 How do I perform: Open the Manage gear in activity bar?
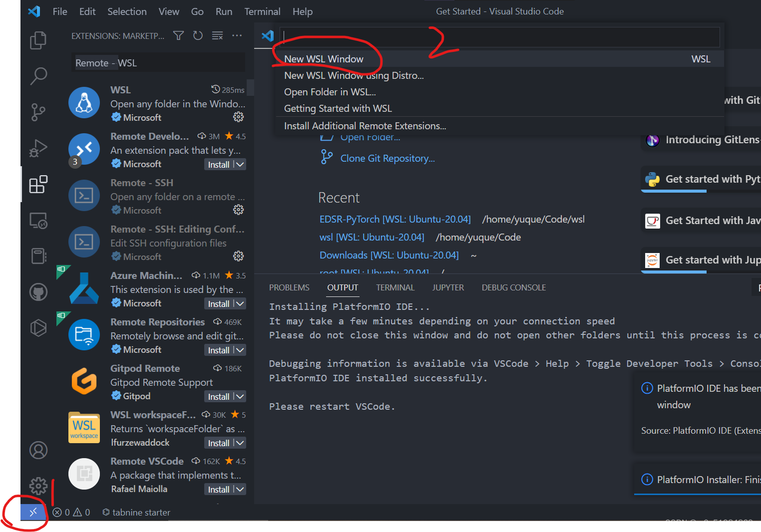point(38,486)
